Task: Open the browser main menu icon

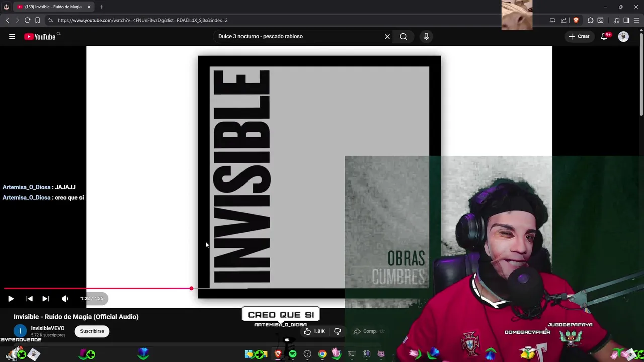Action: click(x=637, y=20)
